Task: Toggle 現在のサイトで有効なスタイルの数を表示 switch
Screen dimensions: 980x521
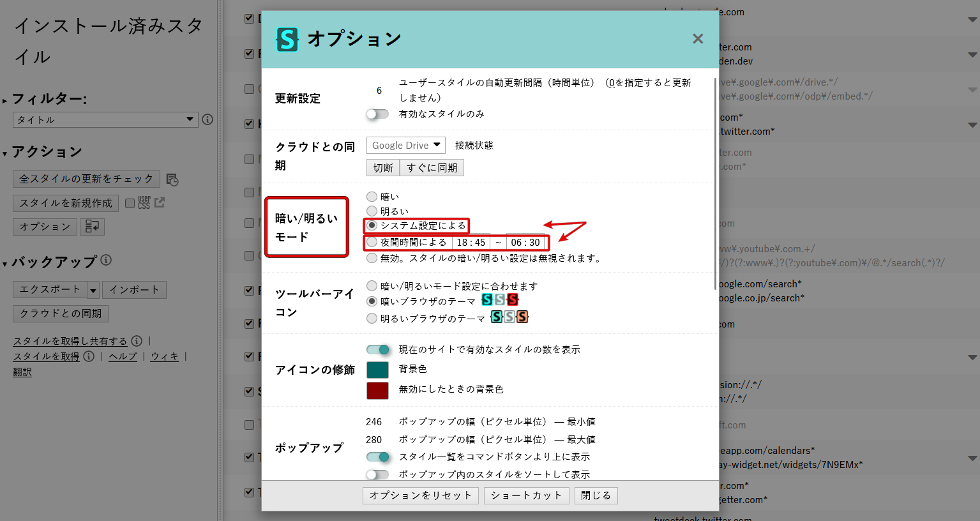Action: coord(378,349)
